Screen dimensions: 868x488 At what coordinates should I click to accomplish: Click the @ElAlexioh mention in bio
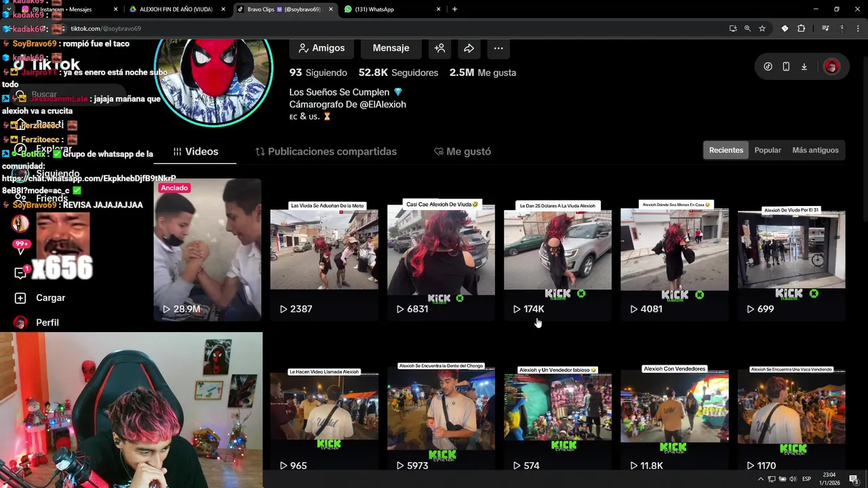(x=383, y=104)
